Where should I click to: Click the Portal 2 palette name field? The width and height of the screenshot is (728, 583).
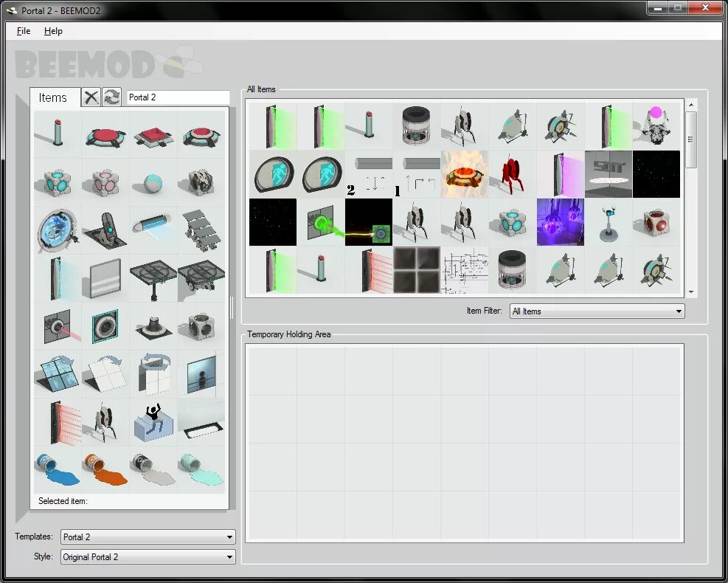(x=178, y=97)
